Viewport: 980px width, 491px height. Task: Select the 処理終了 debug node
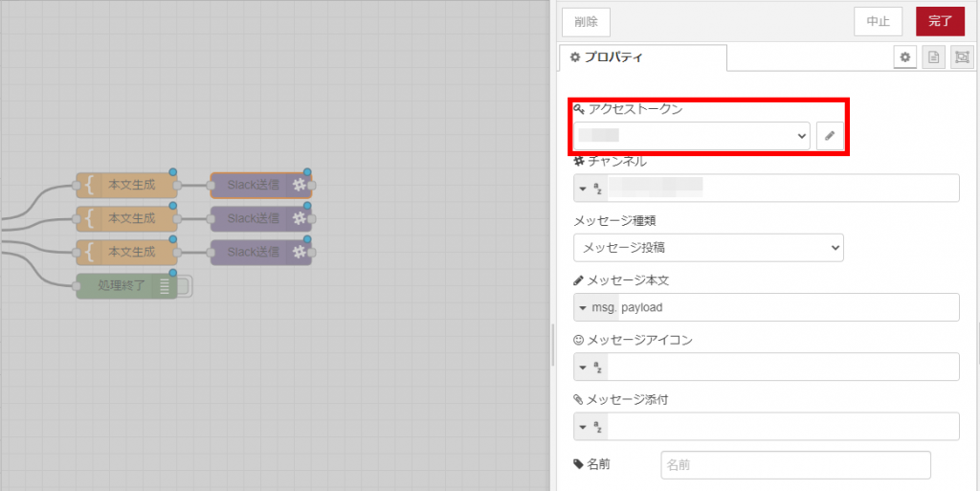(127, 286)
